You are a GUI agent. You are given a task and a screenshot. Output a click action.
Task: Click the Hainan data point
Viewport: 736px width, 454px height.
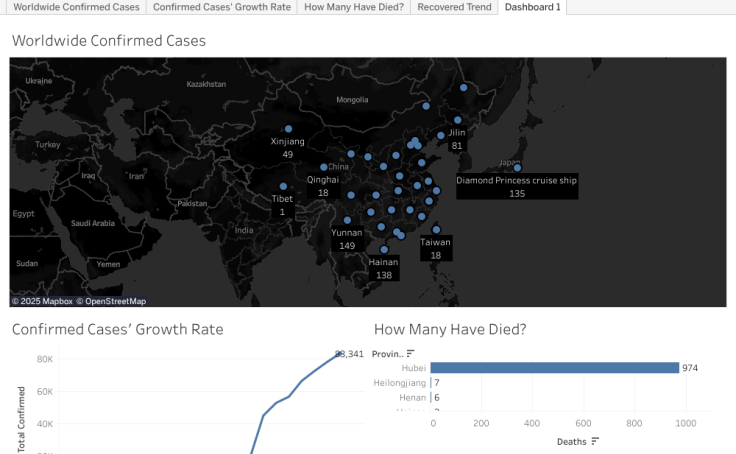tap(384, 250)
